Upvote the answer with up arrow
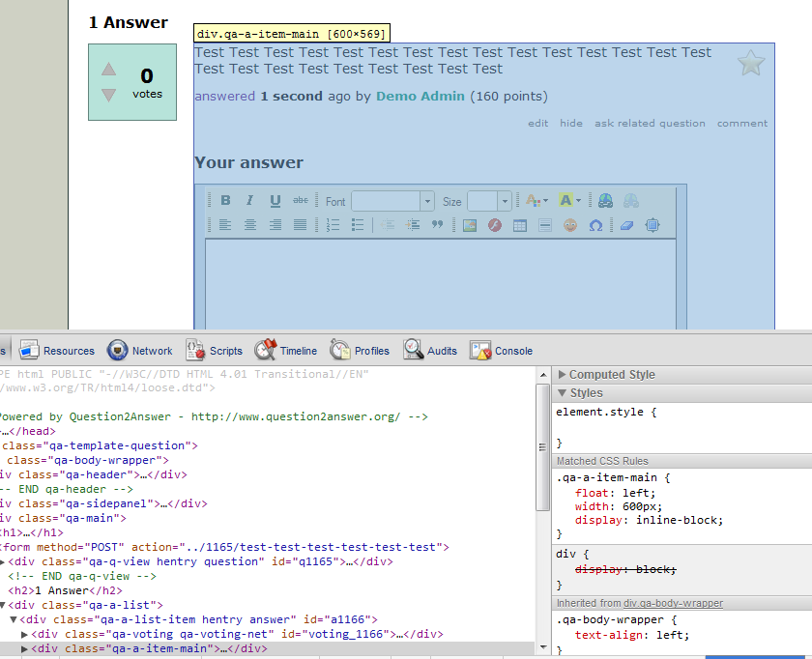Image resolution: width=812 pixels, height=659 pixels. tap(108, 70)
